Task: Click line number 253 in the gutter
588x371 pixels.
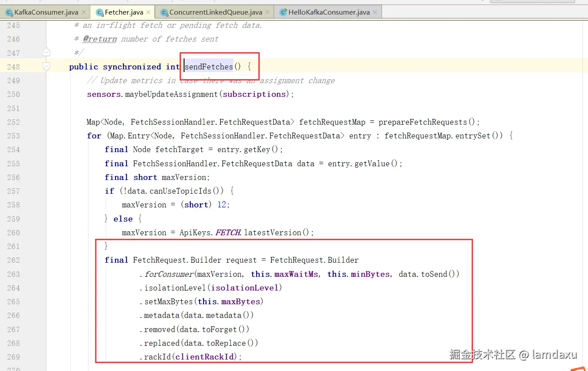Action: pyautogui.click(x=13, y=136)
